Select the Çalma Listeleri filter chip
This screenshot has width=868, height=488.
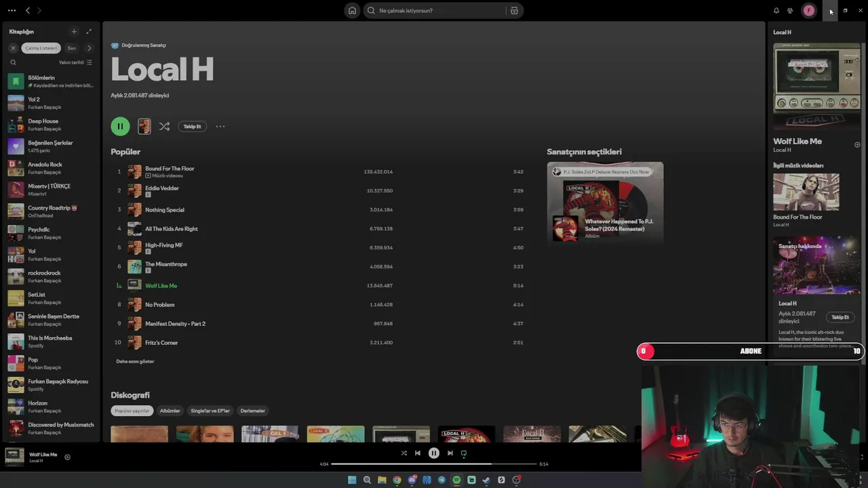click(x=41, y=48)
